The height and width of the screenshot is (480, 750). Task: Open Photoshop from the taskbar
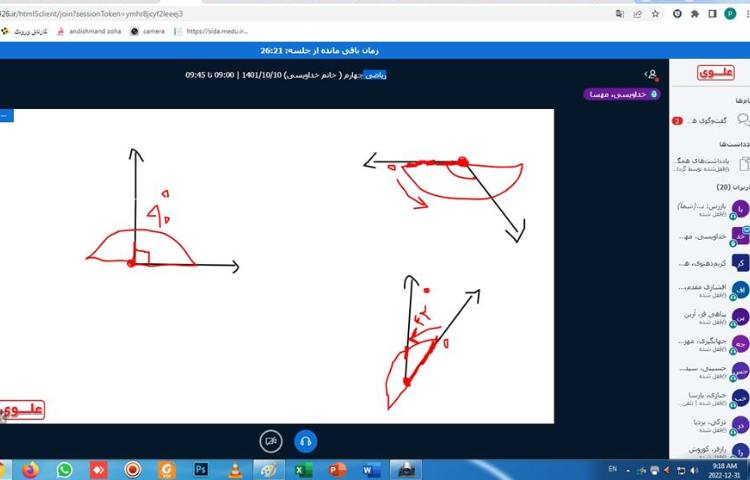201,469
